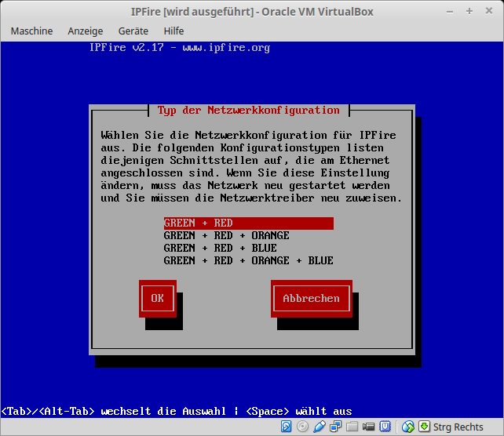This screenshot has width=504, height=436.
Task: Open the Maschine menu
Action: tap(31, 31)
